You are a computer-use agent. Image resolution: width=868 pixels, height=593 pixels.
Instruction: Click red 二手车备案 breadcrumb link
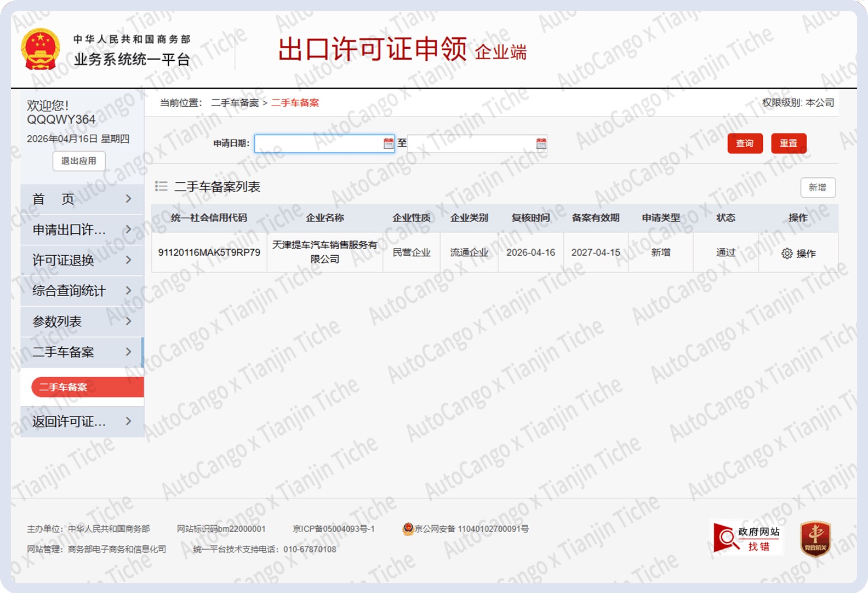(x=295, y=103)
